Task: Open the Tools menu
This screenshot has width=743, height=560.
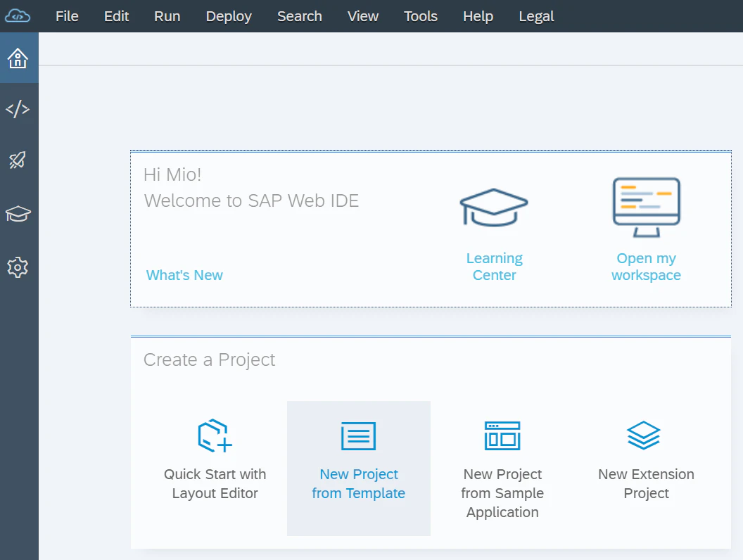Action: (421, 16)
